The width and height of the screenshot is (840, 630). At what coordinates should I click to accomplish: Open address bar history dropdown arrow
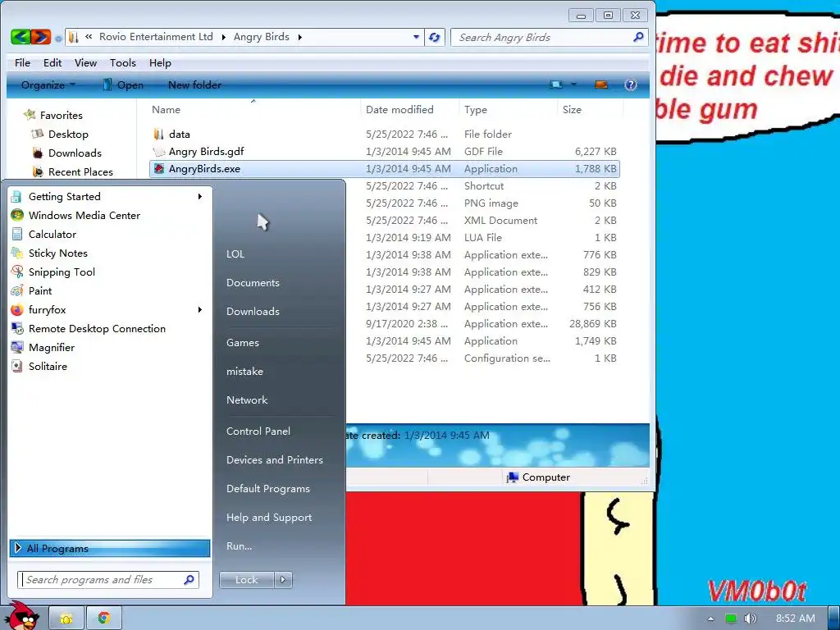pyautogui.click(x=416, y=37)
